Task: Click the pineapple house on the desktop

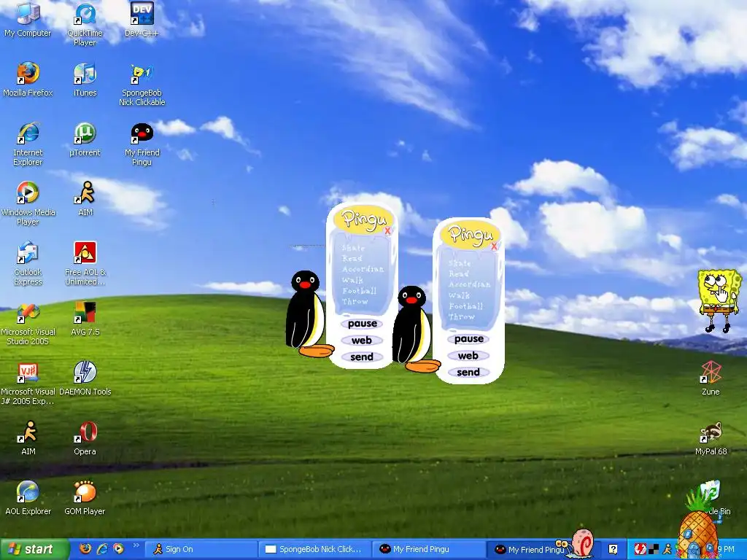Action: [x=698, y=526]
